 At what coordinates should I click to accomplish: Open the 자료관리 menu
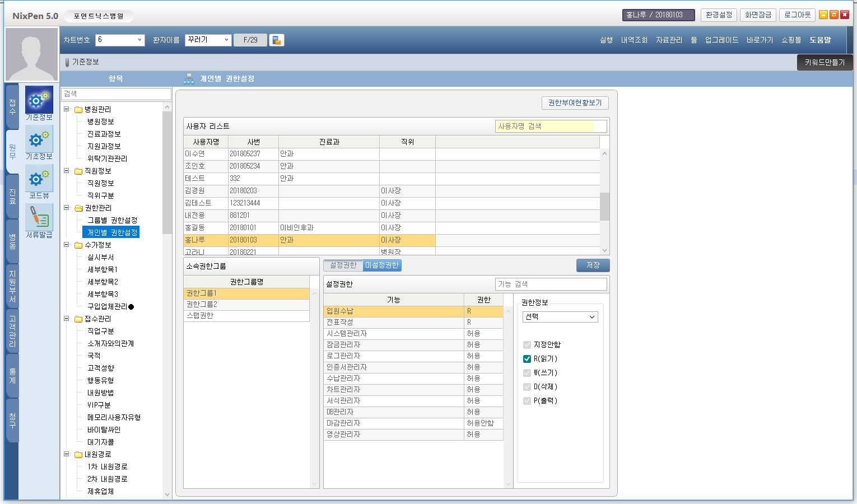point(669,40)
